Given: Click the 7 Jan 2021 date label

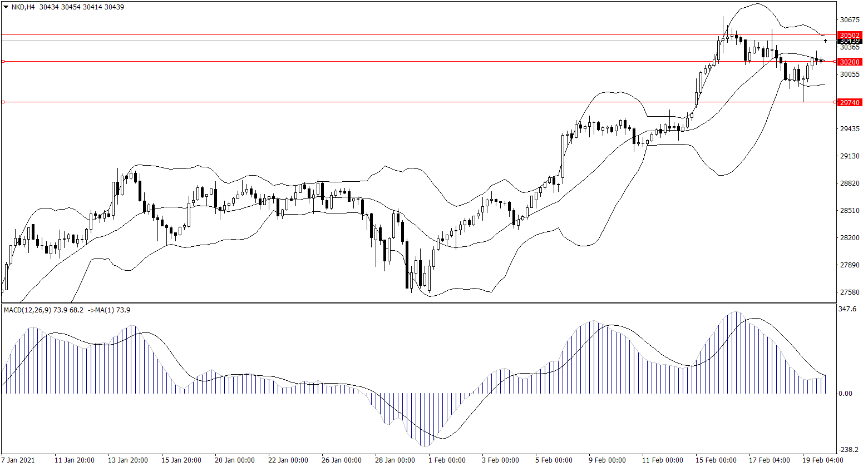Looking at the screenshot, I should (x=19, y=460).
